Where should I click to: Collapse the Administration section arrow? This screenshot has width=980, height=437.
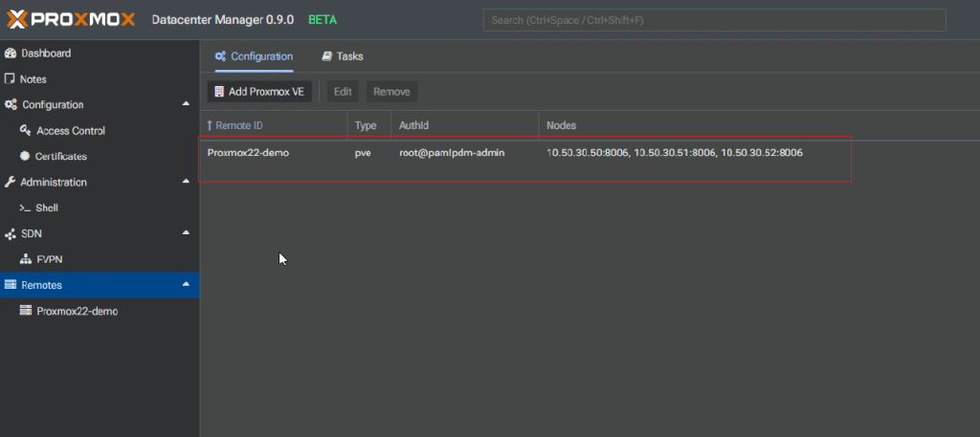[186, 182]
